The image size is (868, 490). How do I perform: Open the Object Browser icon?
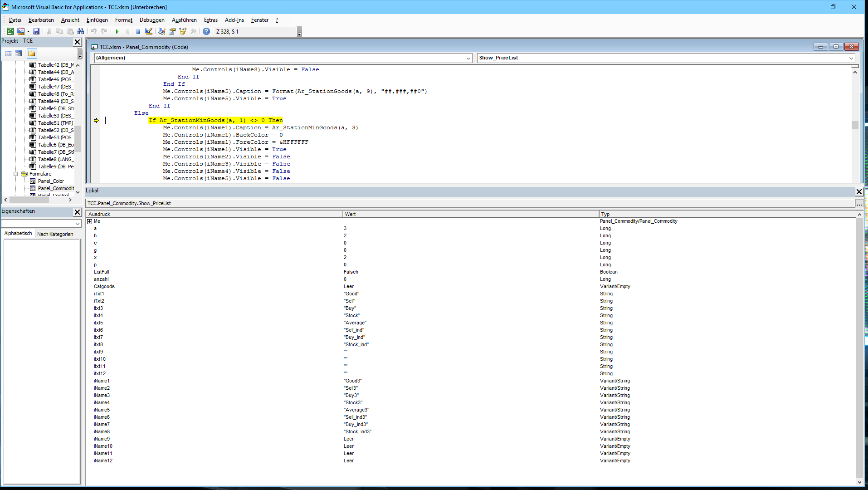click(x=183, y=31)
